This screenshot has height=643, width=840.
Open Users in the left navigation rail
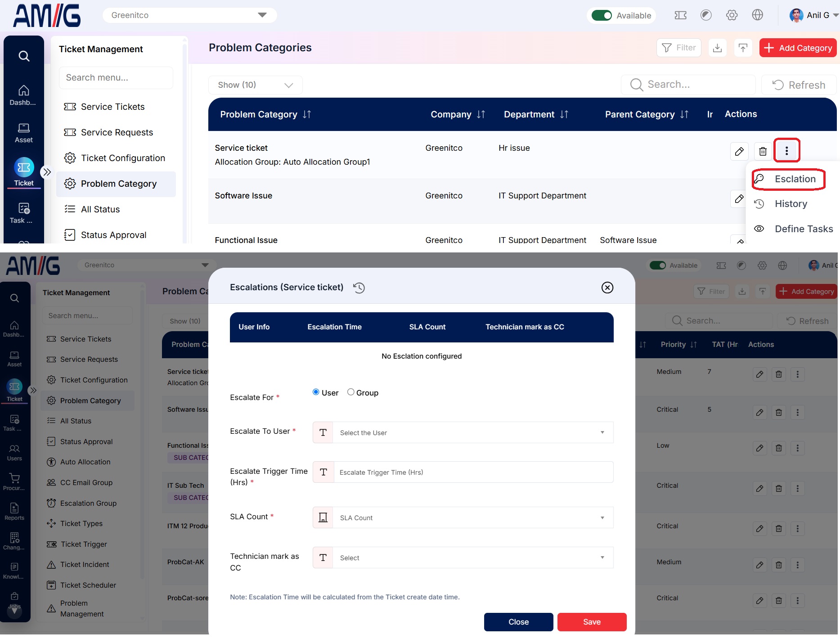click(x=14, y=453)
